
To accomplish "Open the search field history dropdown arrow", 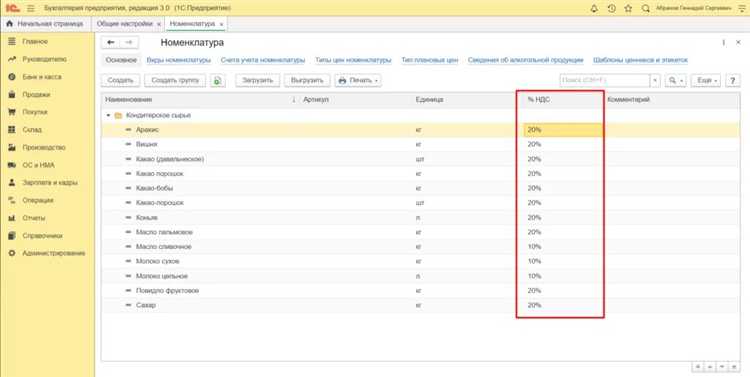I will pyautogui.click(x=655, y=80).
